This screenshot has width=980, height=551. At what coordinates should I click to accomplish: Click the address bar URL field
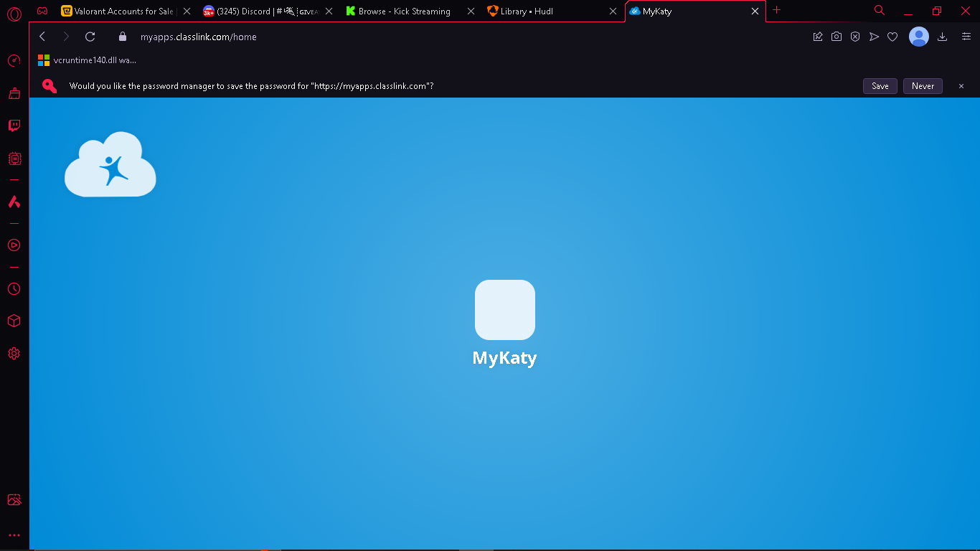(x=459, y=37)
